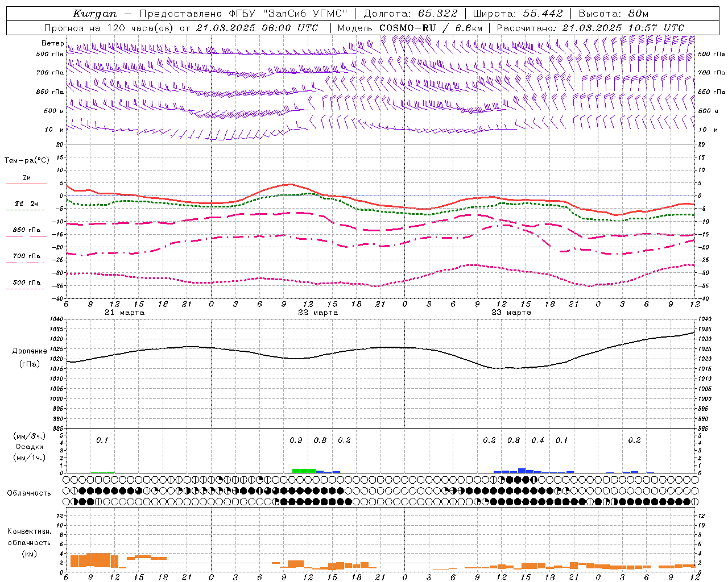Click the "Облачность" cloud cover label
Viewport: 728px width, 582px height.
click(29, 493)
